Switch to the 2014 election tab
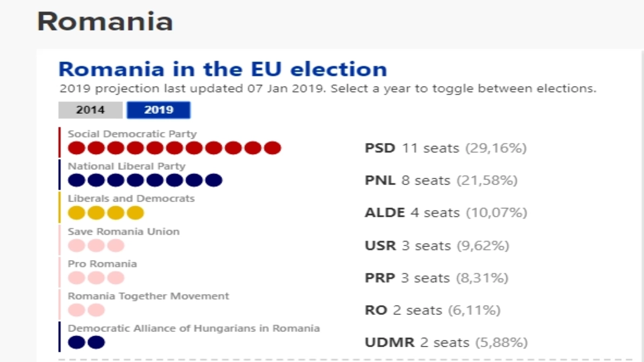 pos(90,110)
